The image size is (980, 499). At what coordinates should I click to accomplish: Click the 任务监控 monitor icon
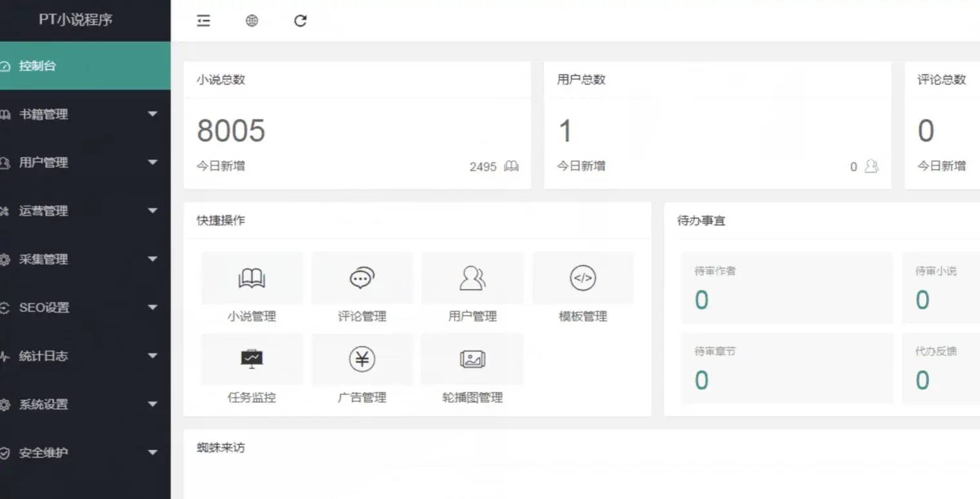(252, 360)
